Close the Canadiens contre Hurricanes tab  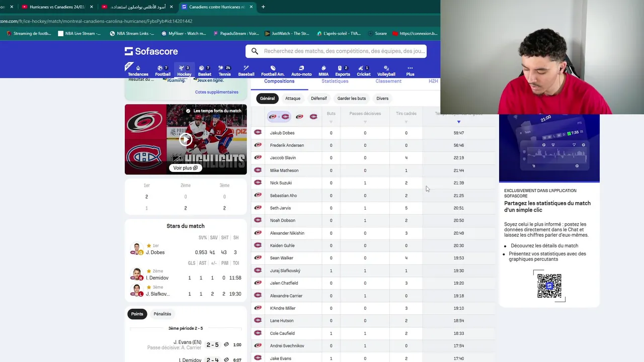pos(251,7)
